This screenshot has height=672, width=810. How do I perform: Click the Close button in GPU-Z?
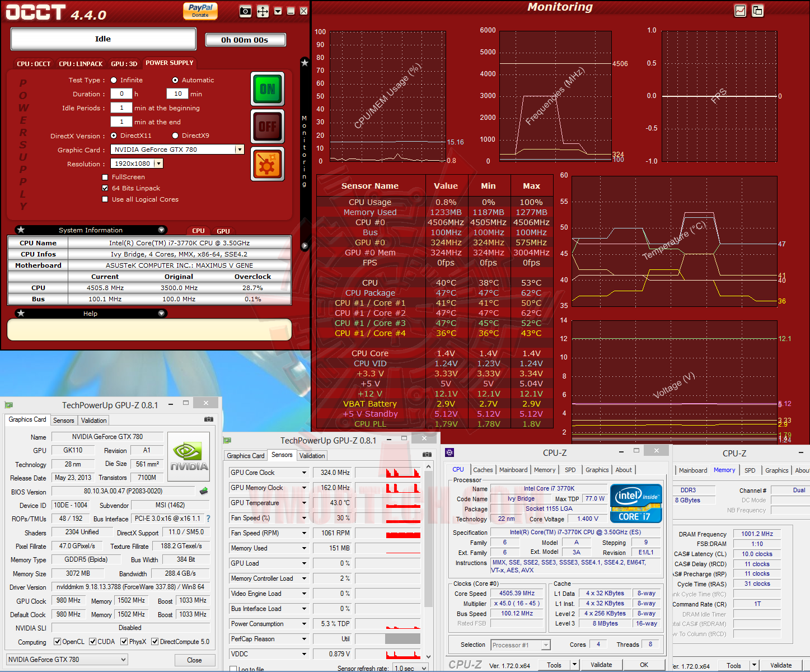(x=194, y=660)
